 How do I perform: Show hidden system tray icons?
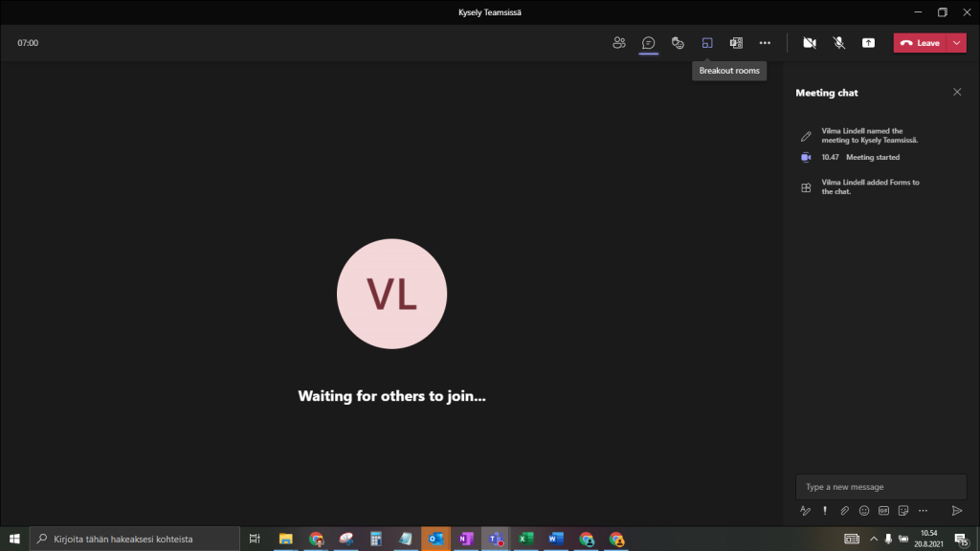coord(874,539)
